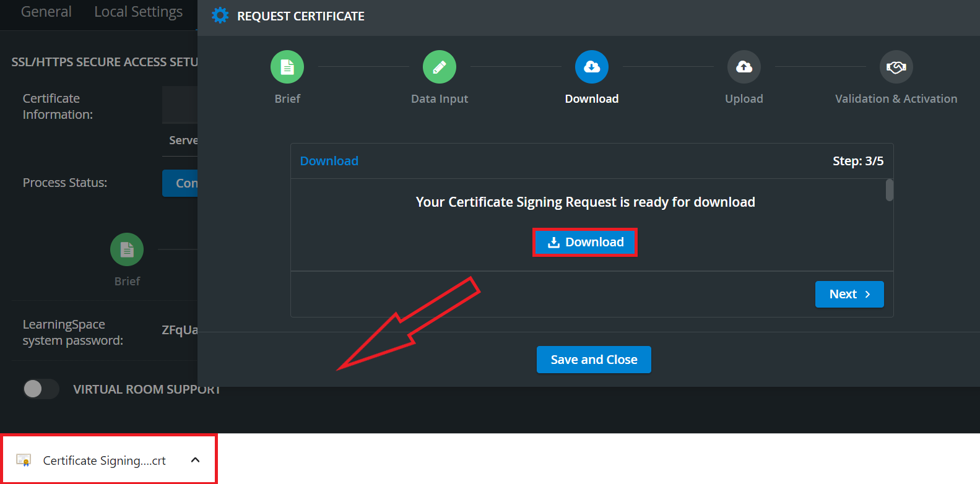Click the Process Status blue button
This screenshot has height=484, width=980.
(180, 183)
